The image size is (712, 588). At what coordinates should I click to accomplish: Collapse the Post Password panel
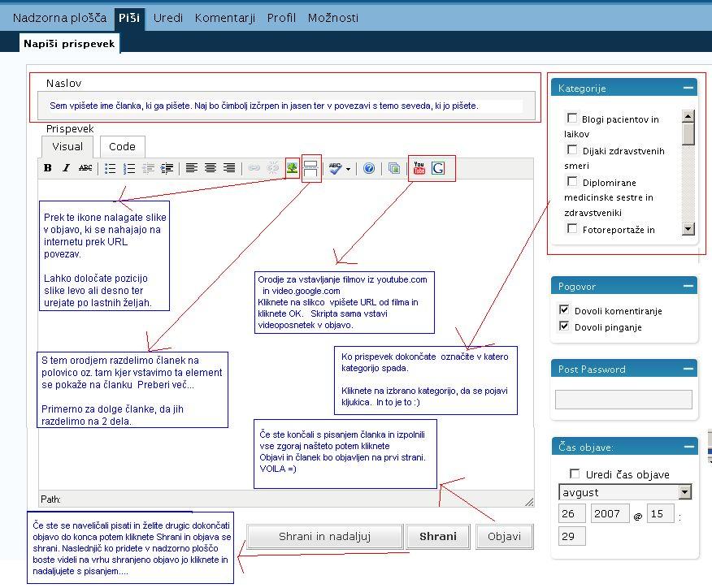(x=688, y=369)
